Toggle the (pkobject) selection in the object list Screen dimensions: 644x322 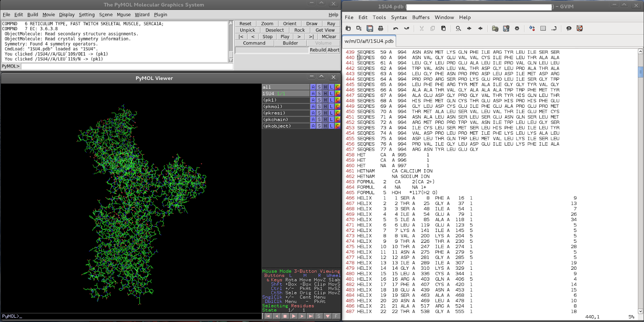tap(286, 126)
